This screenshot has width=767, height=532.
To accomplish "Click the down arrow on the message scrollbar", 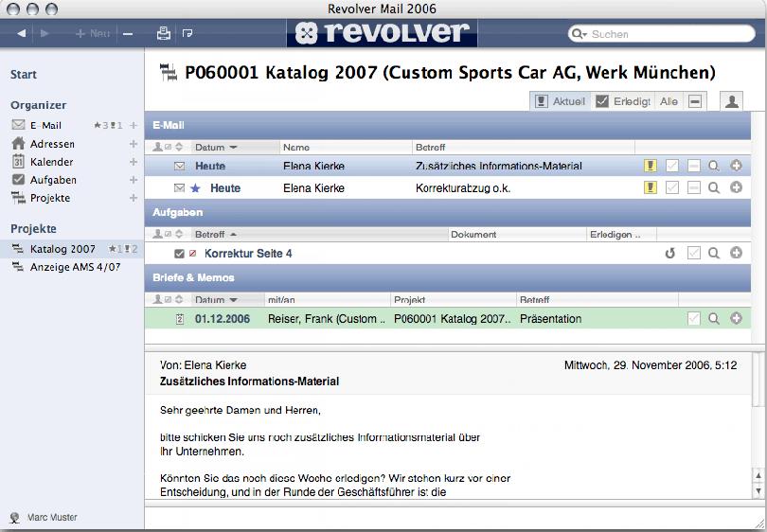I will pyautogui.click(x=758, y=490).
